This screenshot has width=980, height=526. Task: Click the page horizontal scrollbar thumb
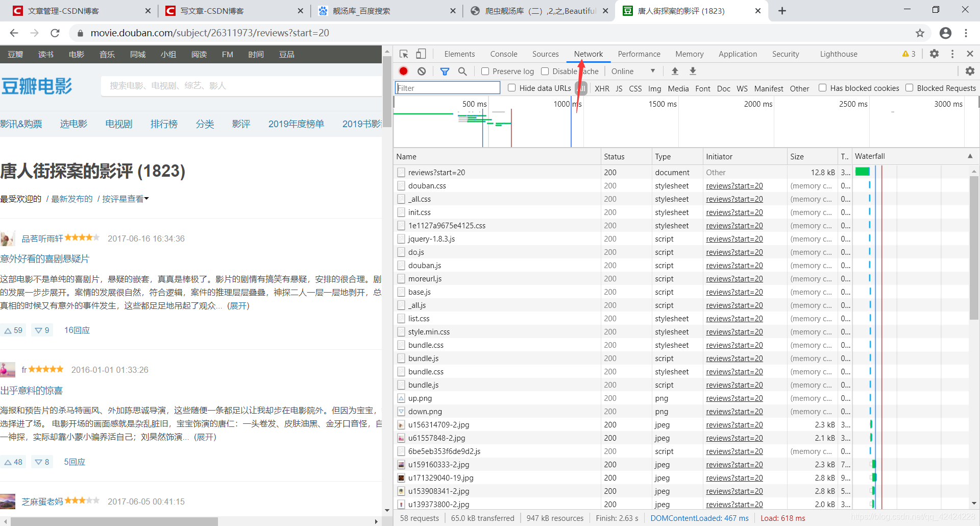tap(114, 521)
